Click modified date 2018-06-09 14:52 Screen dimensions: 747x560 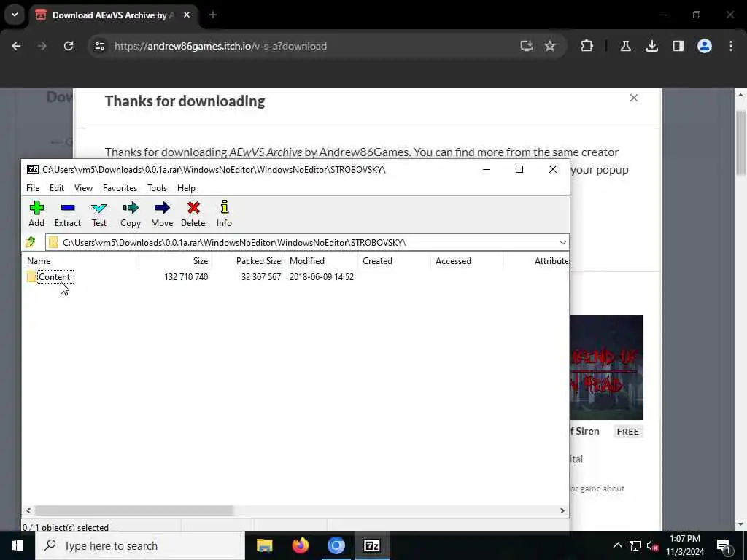coord(322,276)
